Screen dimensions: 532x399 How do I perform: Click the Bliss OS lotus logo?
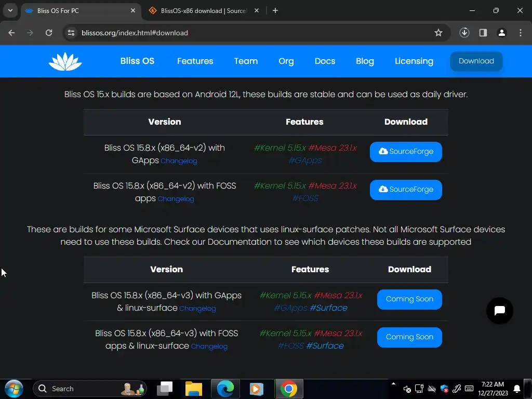(65, 61)
